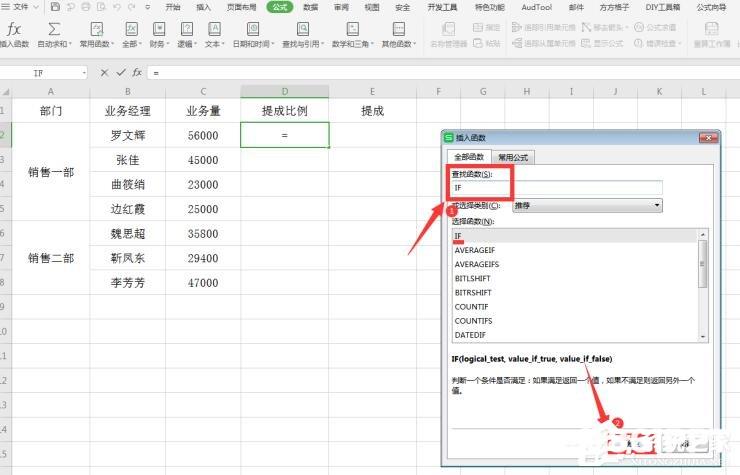Select BITLSHIFT in the function list
This screenshot has width=740, height=475.
574,279
